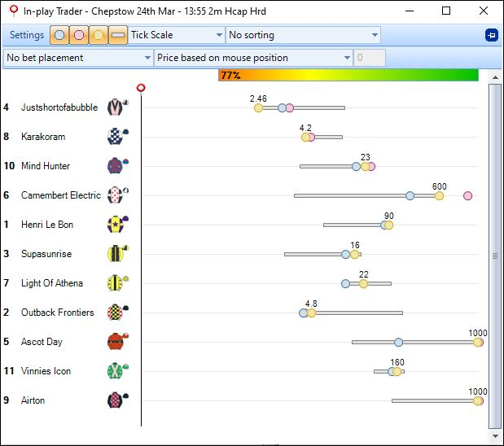504x446 pixels.
Task: Click the Outback Frontiers silks icon
Action: pos(118,312)
